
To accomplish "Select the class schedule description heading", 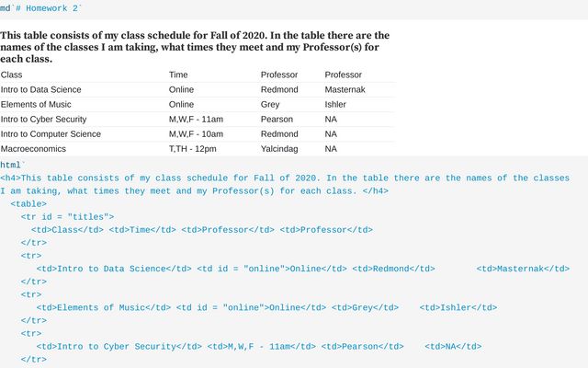I will coord(195,47).
